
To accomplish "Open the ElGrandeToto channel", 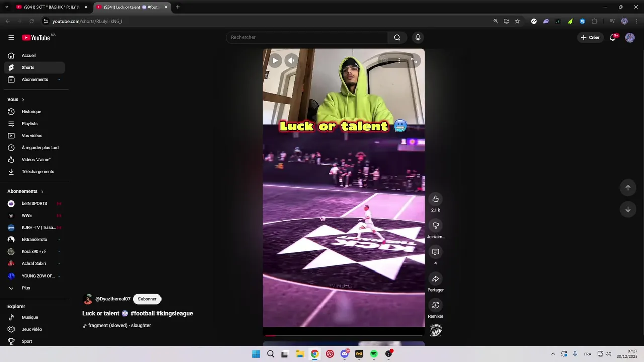I will tap(34, 239).
